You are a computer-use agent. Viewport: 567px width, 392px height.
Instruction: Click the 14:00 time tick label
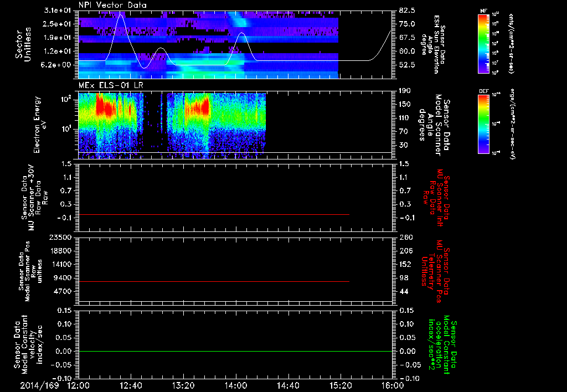[x=236, y=385]
